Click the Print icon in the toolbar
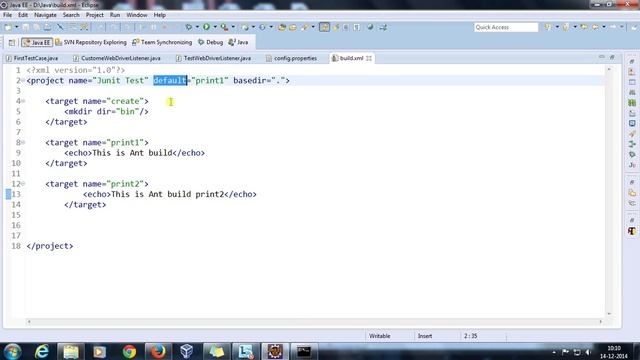This screenshot has height=360, width=640. point(47,27)
